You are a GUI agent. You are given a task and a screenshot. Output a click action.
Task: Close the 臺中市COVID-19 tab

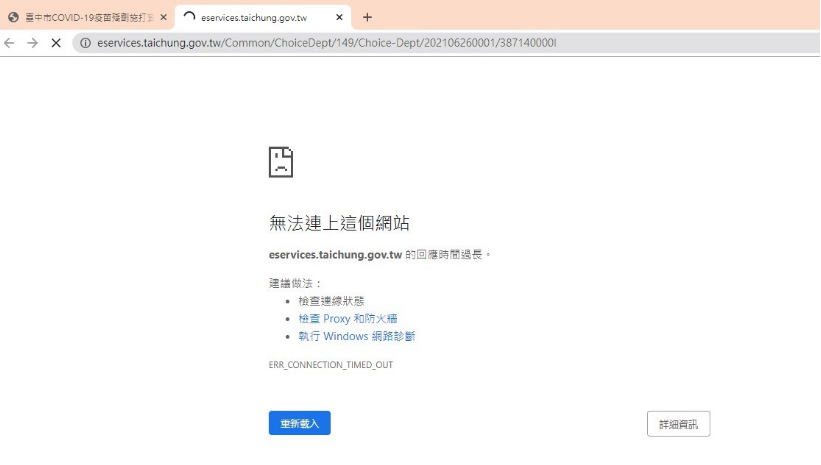click(x=163, y=17)
